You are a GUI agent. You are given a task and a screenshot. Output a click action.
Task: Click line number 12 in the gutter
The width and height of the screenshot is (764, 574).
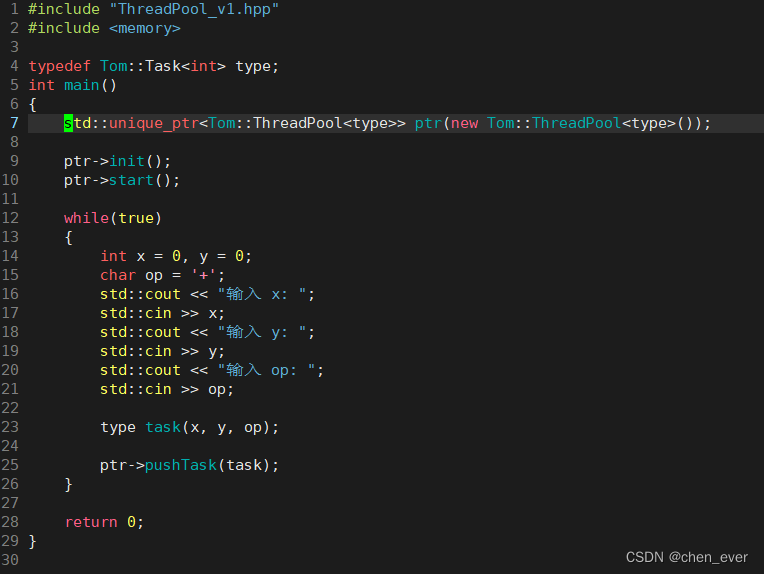[x=10, y=218]
